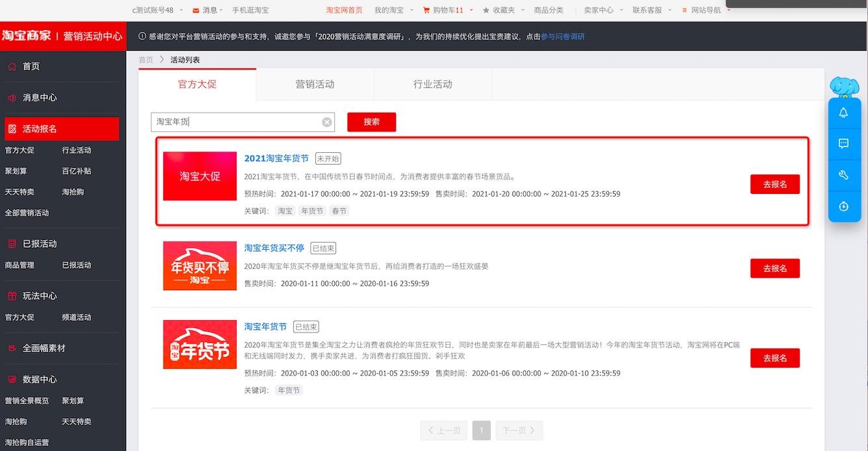This screenshot has height=451, width=868.
Task: Open 全部营销活动 in the sidebar
Action: [x=27, y=213]
